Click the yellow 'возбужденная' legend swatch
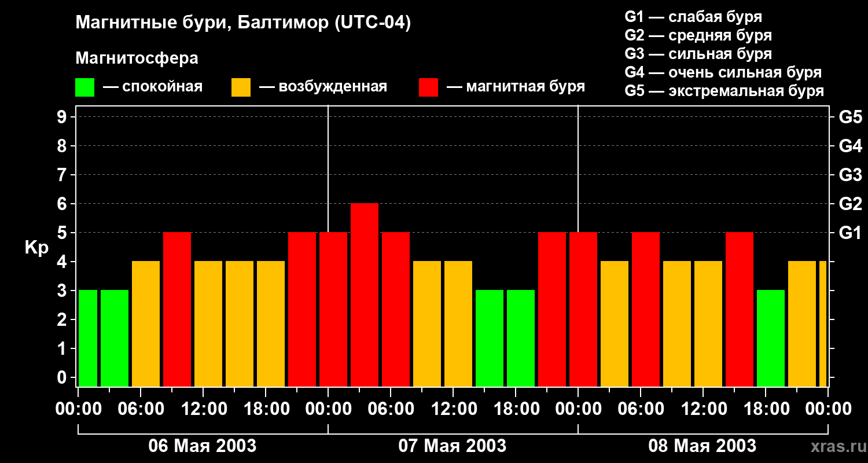Viewport: 868px width, 463px height. pos(241,87)
